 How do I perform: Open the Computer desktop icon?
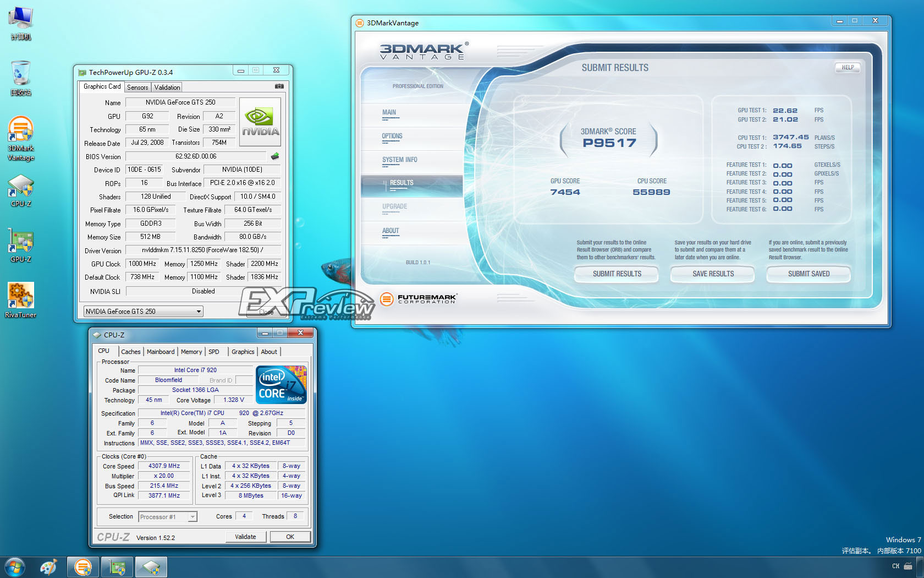pyautogui.click(x=21, y=23)
